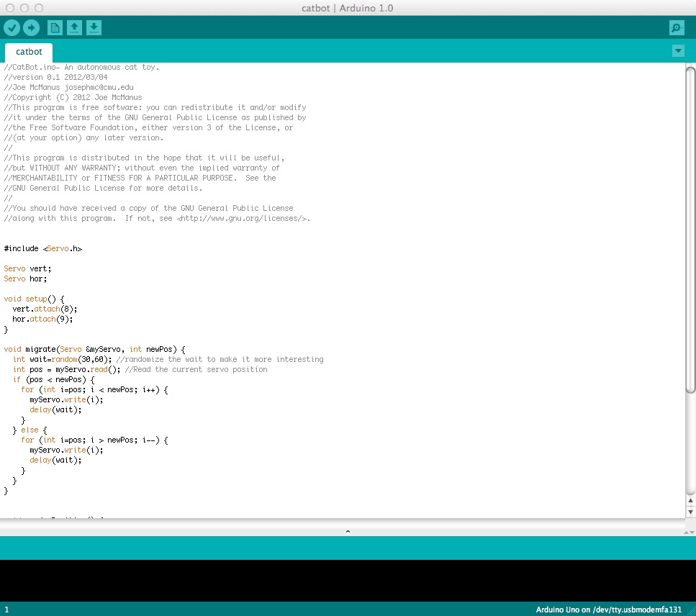This screenshot has width=696, height=616.
Task: Click the "if (pos < newPos) {" line
Action: tap(54, 380)
